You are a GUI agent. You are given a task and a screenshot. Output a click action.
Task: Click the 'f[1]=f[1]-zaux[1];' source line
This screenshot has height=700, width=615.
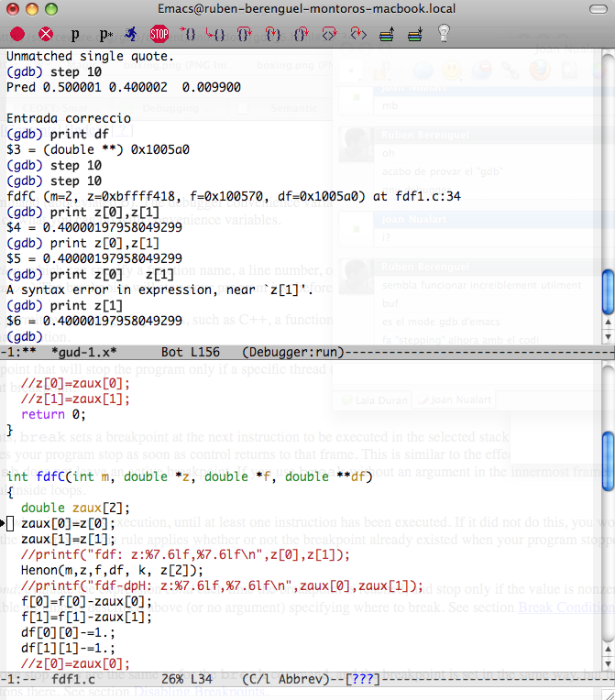tap(87, 617)
